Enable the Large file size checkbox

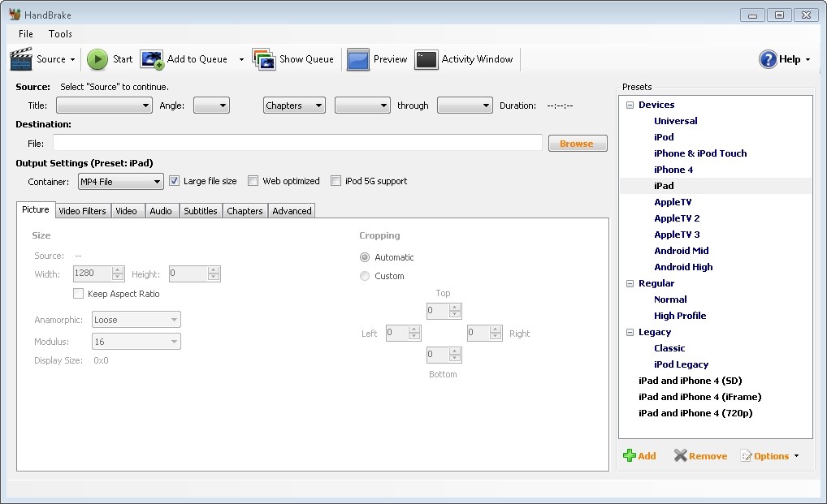174,181
